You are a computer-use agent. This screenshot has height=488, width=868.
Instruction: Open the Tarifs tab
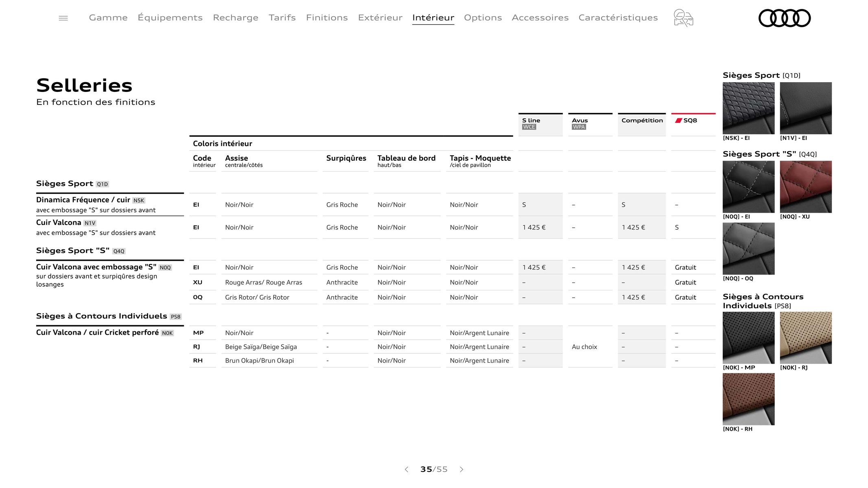(x=282, y=17)
